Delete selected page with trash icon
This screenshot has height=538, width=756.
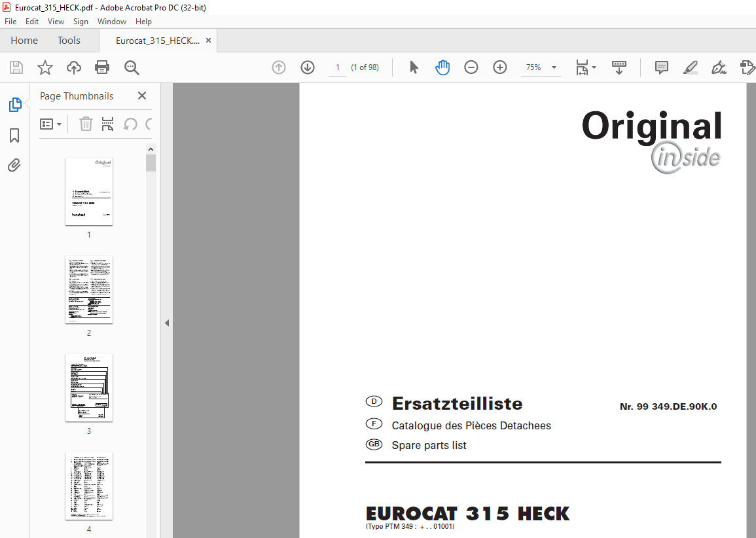tap(86, 124)
